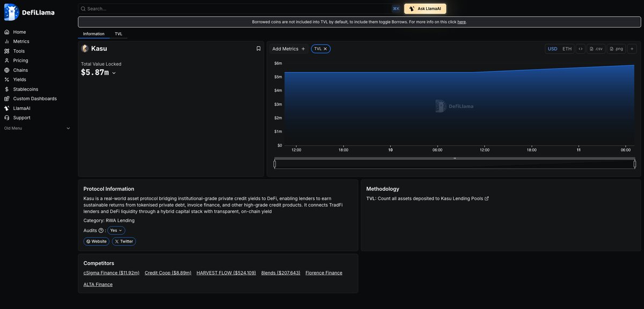Click the plus button beside .png
This screenshot has height=309, width=644.
tap(632, 49)
